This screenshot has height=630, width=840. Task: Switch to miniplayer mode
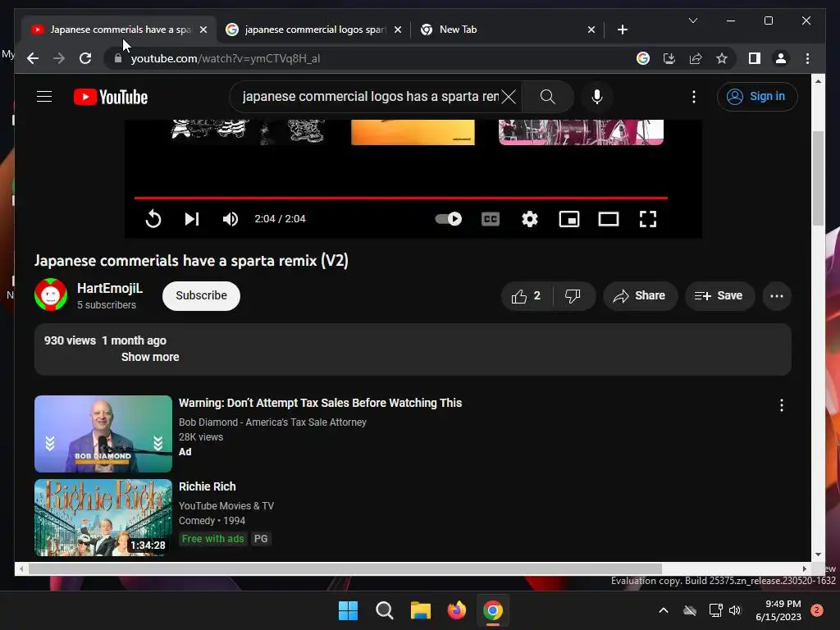569,218
